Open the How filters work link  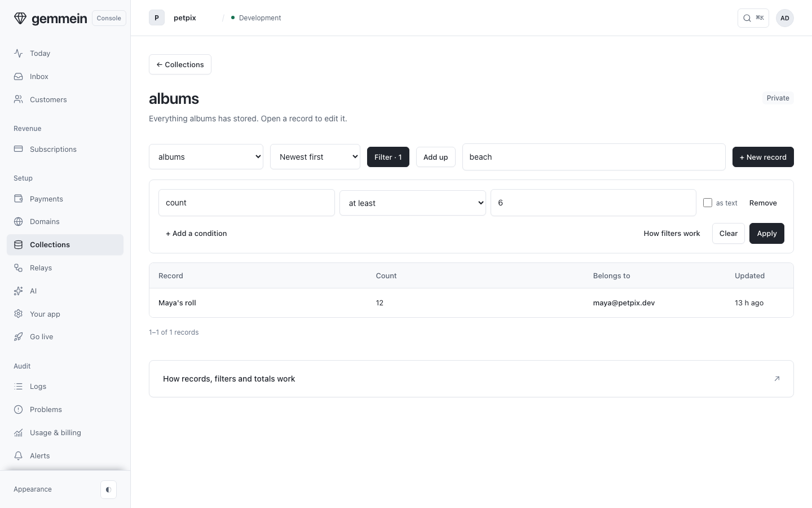click(672, 233)
